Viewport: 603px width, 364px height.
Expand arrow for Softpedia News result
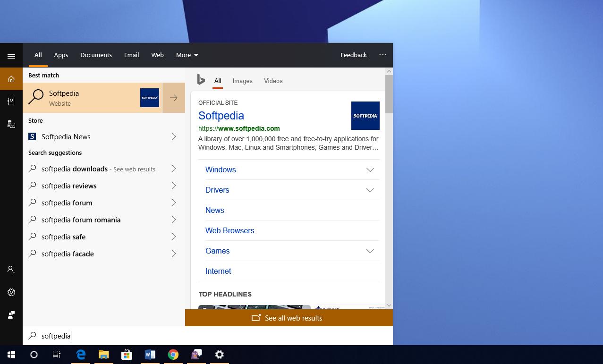tap(174, 136)
